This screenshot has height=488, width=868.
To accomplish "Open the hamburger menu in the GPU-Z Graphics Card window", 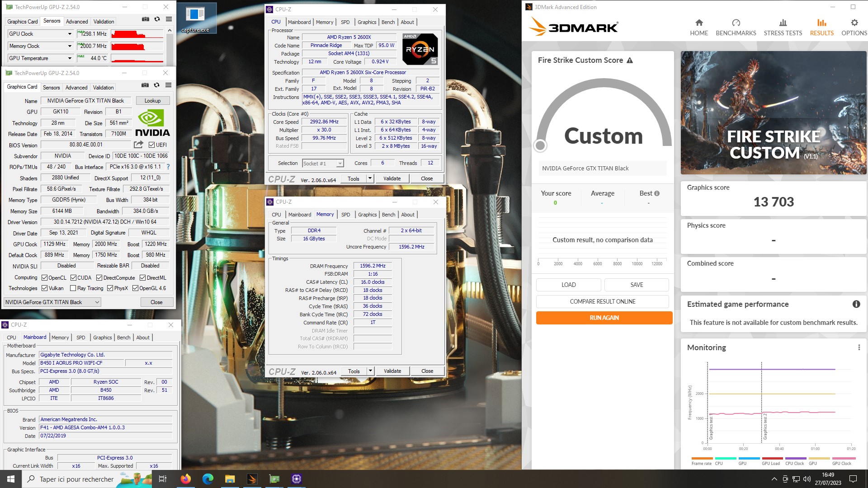I will (168, 85).
